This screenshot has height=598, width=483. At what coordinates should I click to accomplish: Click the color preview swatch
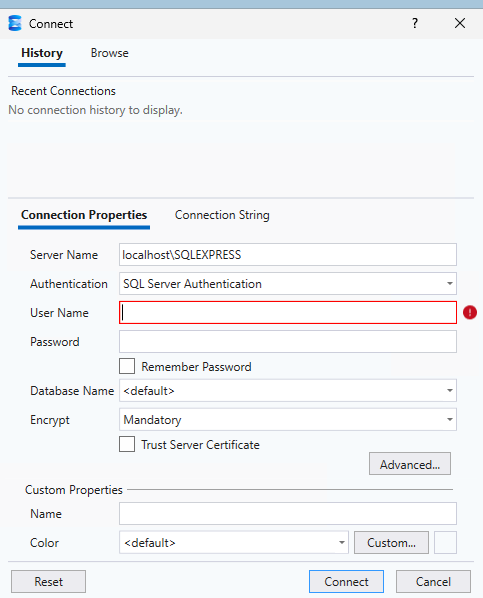click(445, 542)
